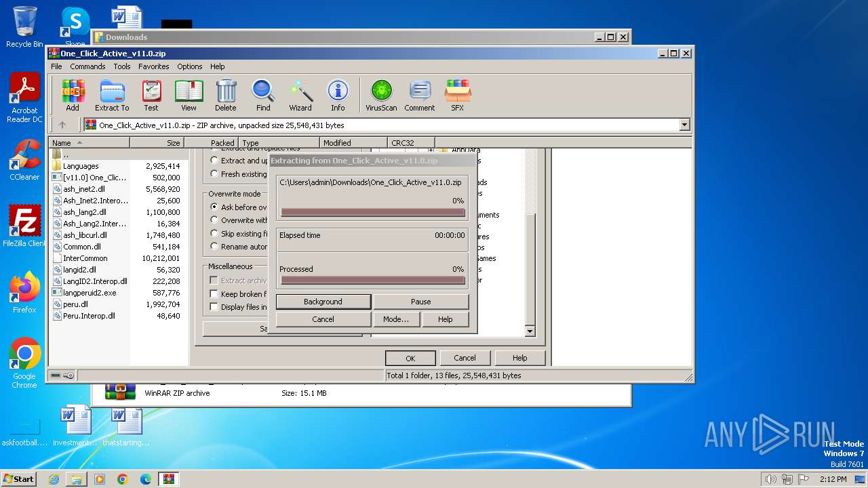Image resolution: width=868 pixels, height=488 pixels.
Task: Click Chrome icon on the taskbar
Action: 123,479
